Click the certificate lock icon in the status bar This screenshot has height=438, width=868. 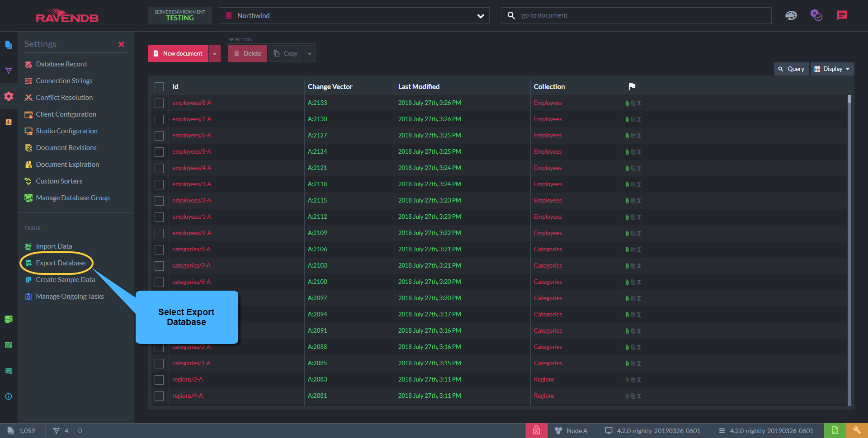(x=536, y=430)
